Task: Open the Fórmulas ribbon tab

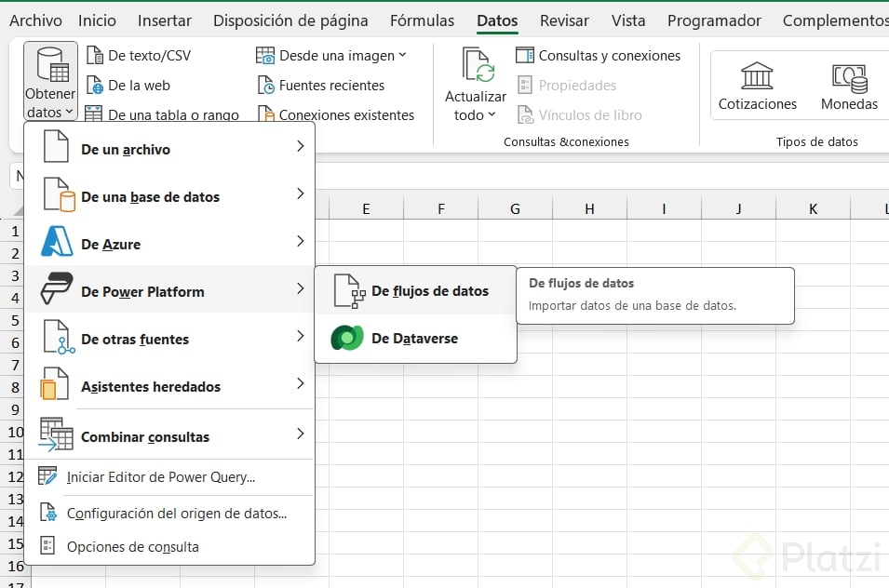Action: (x=423, y=20)
